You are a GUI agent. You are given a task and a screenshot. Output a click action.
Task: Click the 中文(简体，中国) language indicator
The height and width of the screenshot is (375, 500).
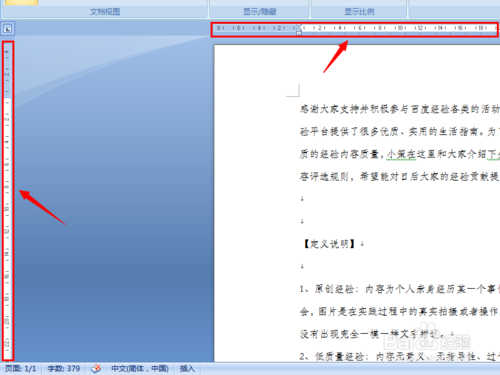[x=140, y=368]
